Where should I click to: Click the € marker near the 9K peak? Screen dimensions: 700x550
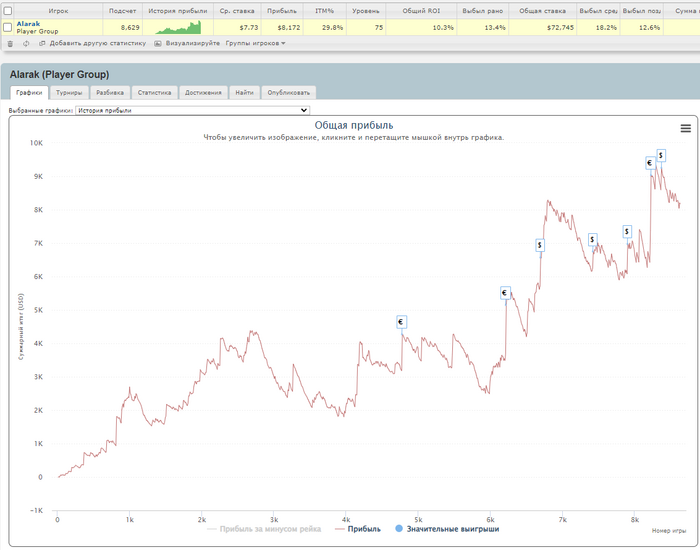coord(650,162)
